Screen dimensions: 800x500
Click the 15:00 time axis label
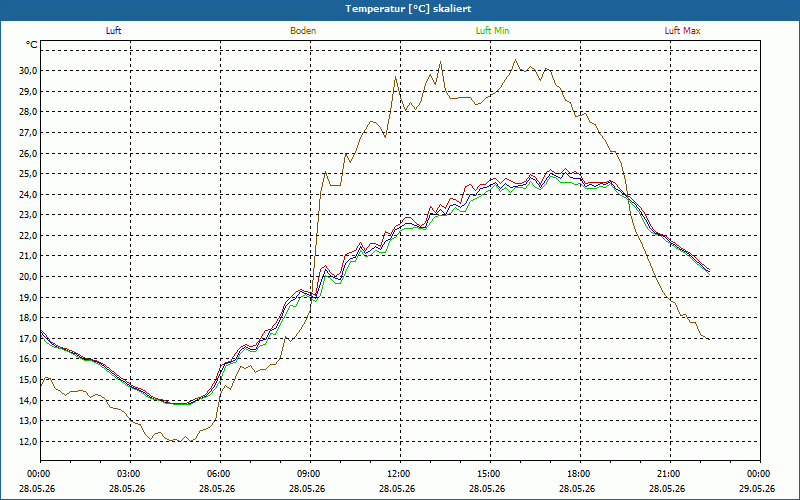coord(487,474)
